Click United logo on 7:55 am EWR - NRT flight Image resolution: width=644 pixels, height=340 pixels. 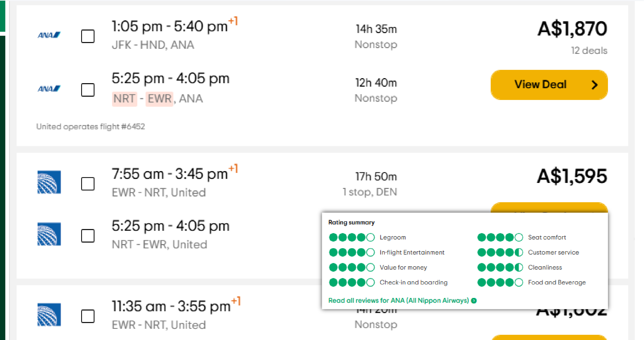(x=49, y=182)
